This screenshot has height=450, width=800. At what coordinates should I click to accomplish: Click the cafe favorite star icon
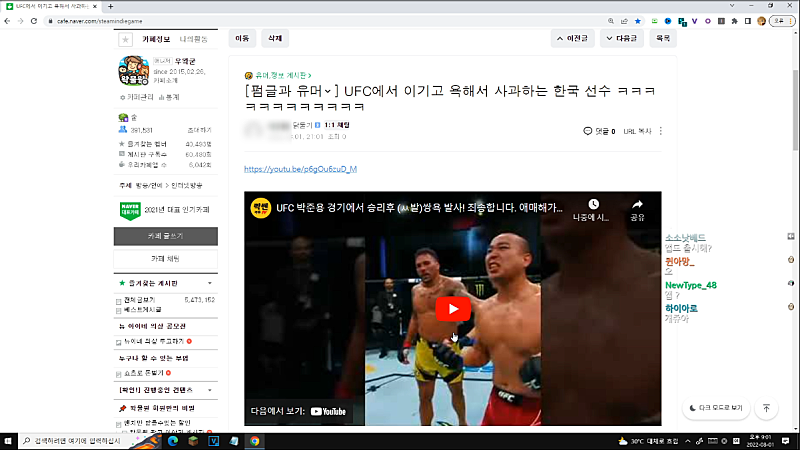coord(124,39)
